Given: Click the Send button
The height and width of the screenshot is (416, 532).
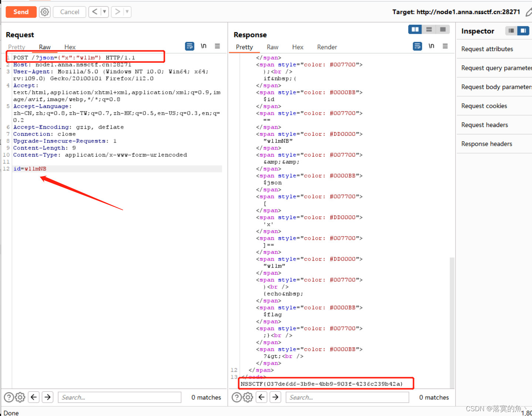Looking at the screenshot, I should (x=21, y=12).
